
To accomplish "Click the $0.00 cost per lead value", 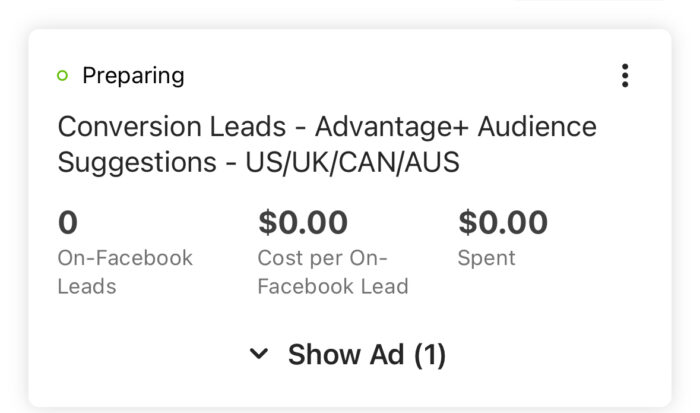I will (x=303, y=222).
